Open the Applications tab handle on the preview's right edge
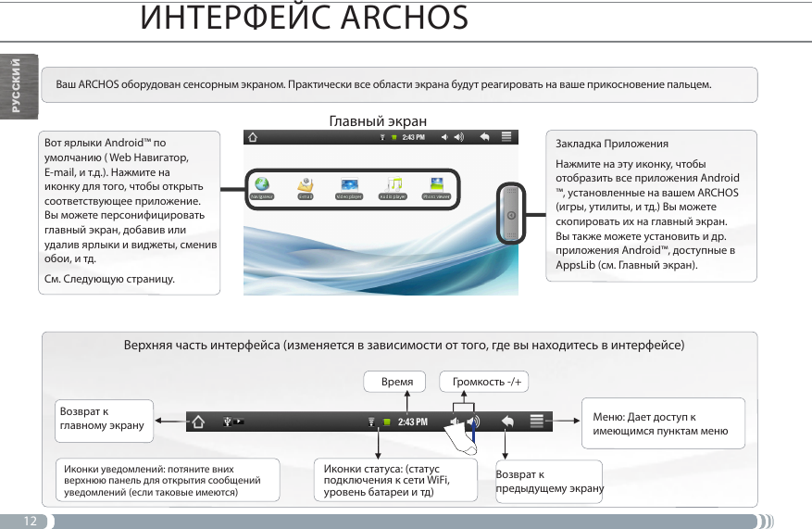Image resolution: width=812 pixels, height=529 pixels. [x=511, y=213]
